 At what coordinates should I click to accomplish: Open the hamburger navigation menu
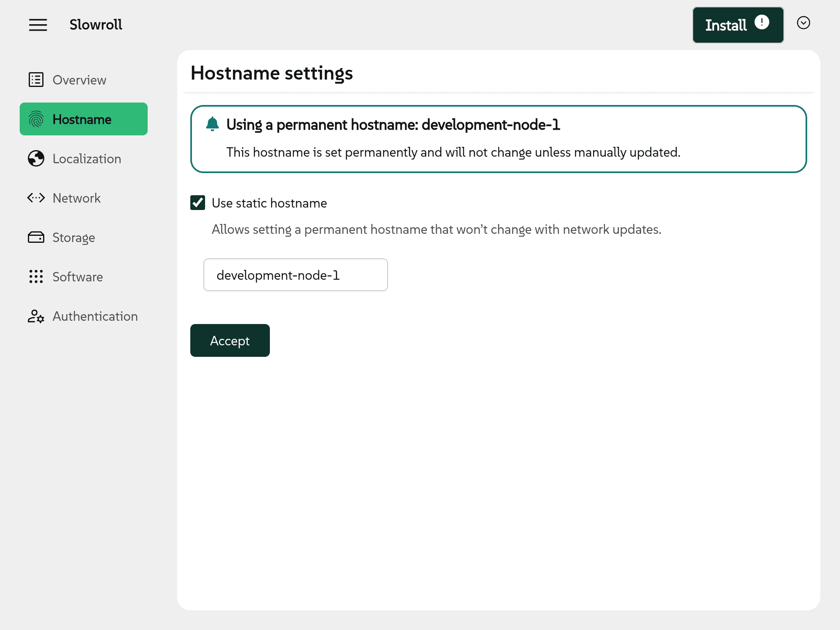coord(38,25)
